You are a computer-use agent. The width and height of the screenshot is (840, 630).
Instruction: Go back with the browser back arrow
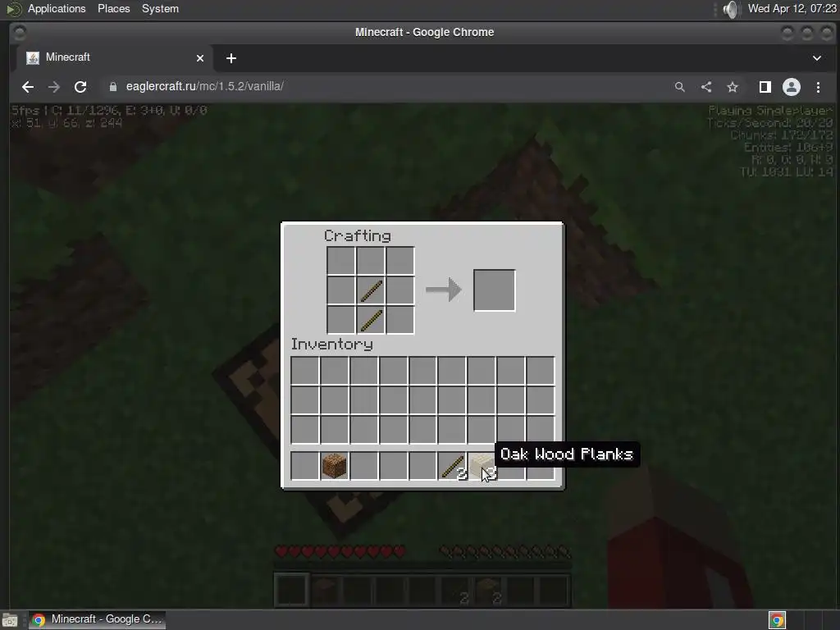28,87
